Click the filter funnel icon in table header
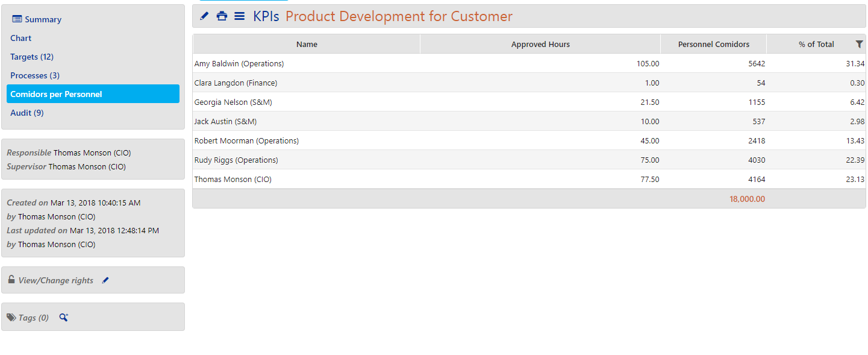 coord(859,44)
